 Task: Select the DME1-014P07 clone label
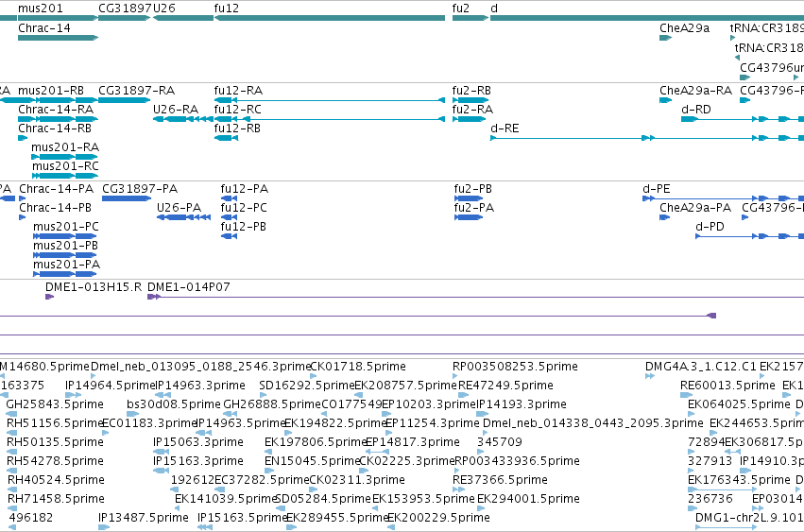tap(189, 288)
